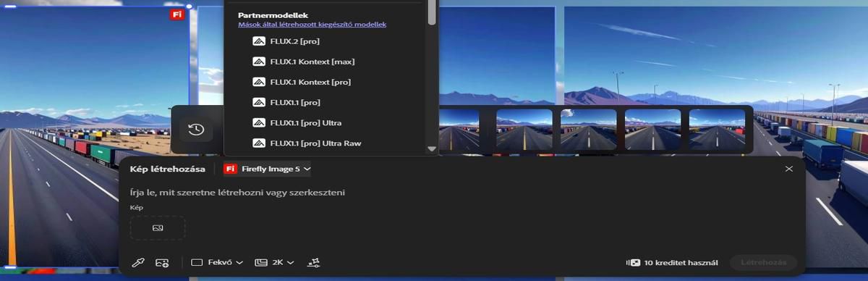Click the image placeholder icon under Kép

pos(158,228)
